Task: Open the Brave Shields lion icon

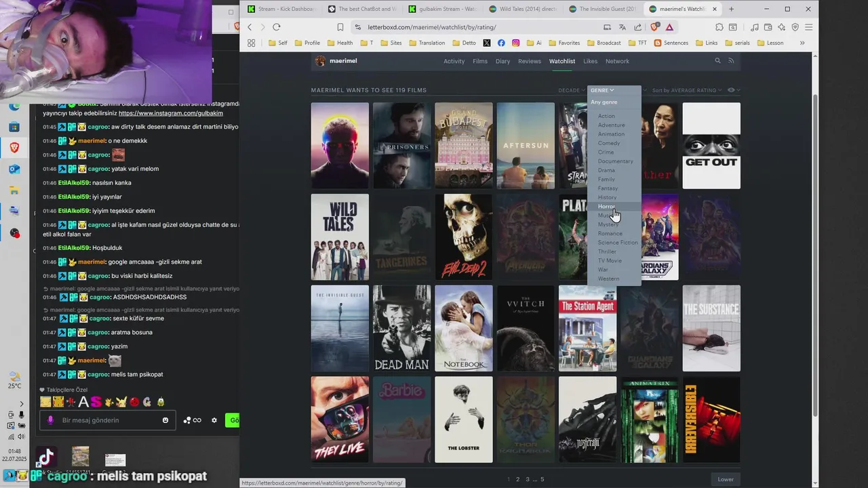Action: 655,27
